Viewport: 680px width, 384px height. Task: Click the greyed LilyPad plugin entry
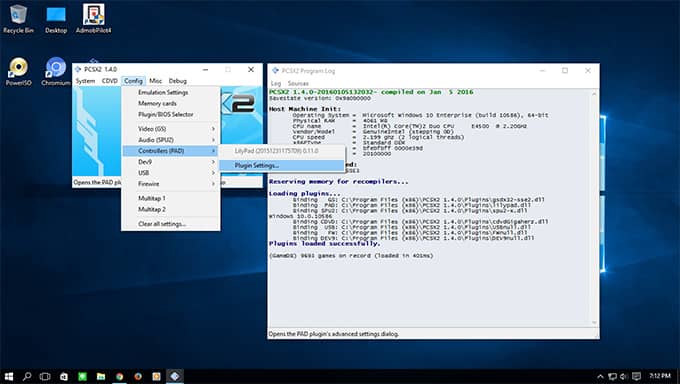pyautogui.click(x=282, y=151)
